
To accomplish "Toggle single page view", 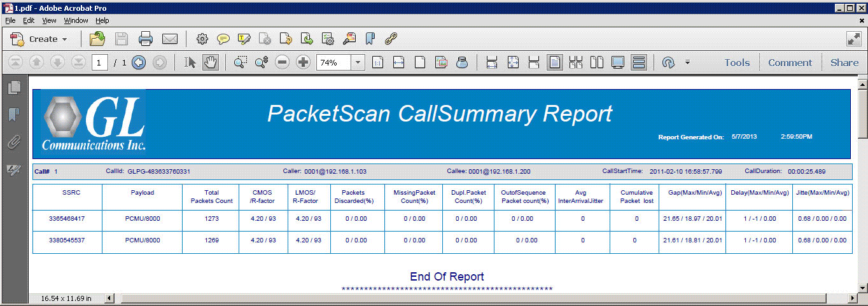I will pos(555,62).
